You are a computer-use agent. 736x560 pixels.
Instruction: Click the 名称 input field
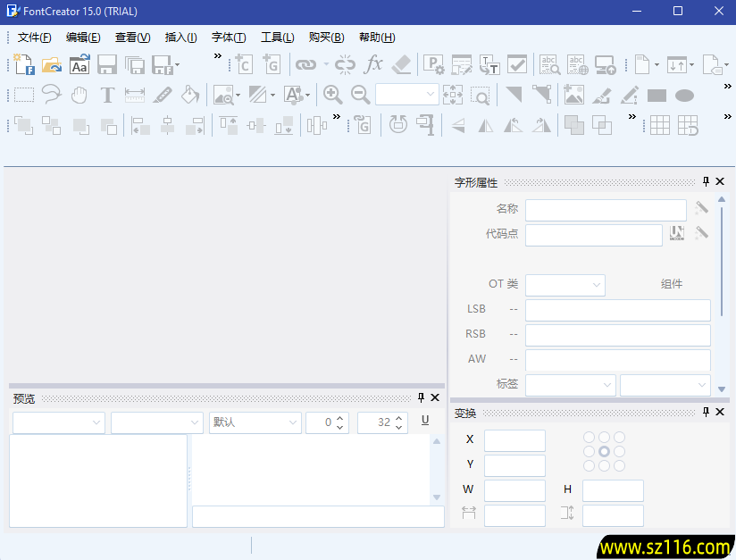click(x=606, y=209)
